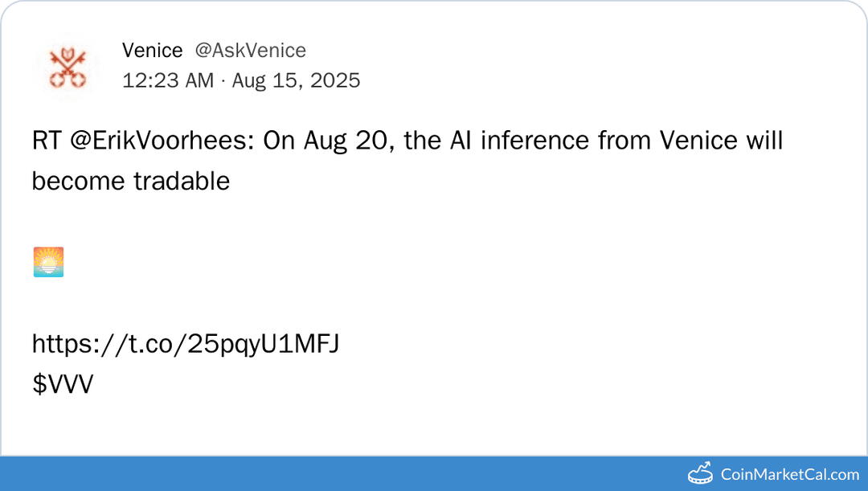Click the $VVV cashtag
This screenshot has height=491, width=868.
click(63, 384)
